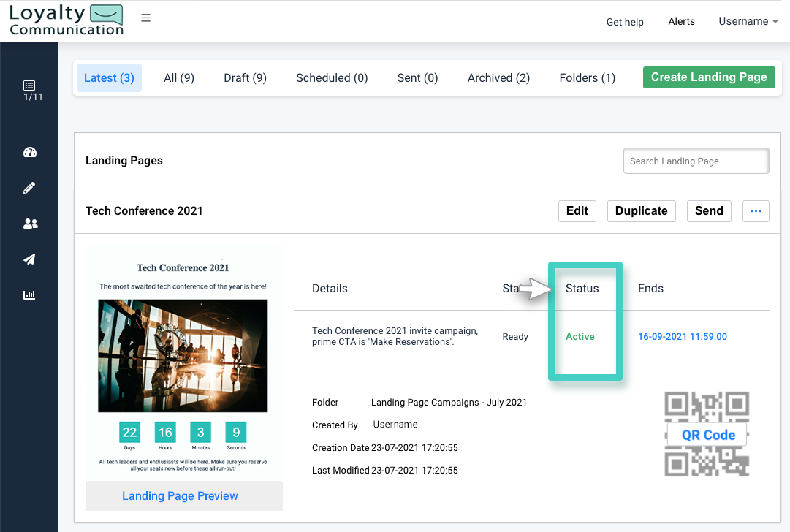This screenshot has height=532, width=790.
Task: Open Alerts in the top bar
Action: click(681, 22)
